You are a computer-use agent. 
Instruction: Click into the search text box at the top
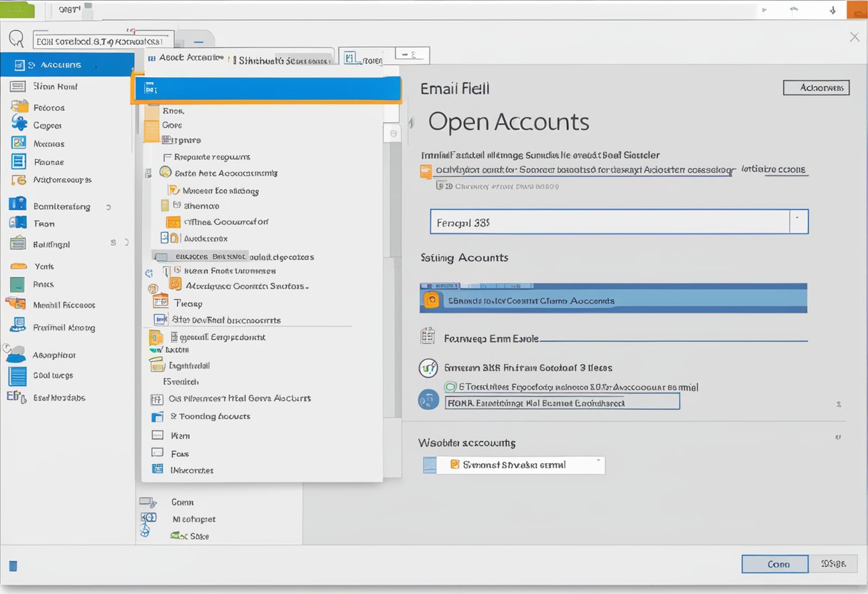click(104, 41)
